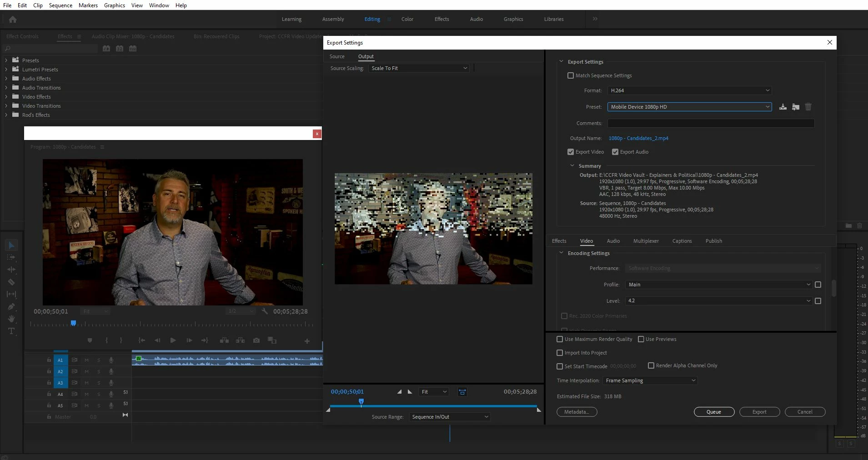Image resolution: width=868 pixels, height=460 pixels.
Task: Click the export preview timeline playhead
Action: (361, 402)
